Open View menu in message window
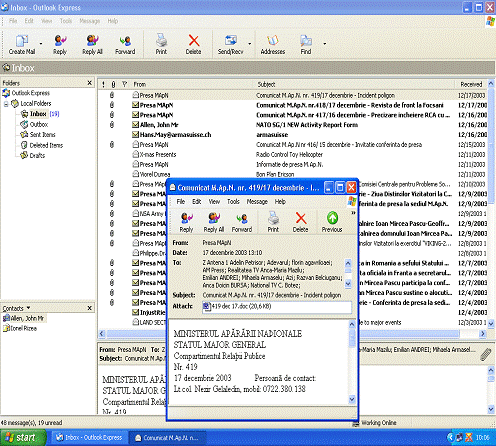 [x=214, y=202]
